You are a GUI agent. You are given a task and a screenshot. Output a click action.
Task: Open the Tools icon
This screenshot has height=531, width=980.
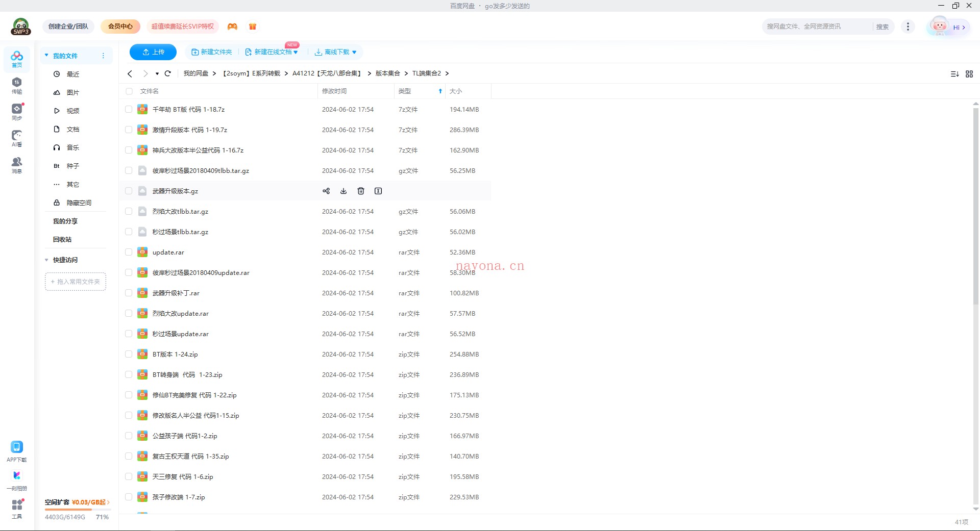[x=17, y=509]
